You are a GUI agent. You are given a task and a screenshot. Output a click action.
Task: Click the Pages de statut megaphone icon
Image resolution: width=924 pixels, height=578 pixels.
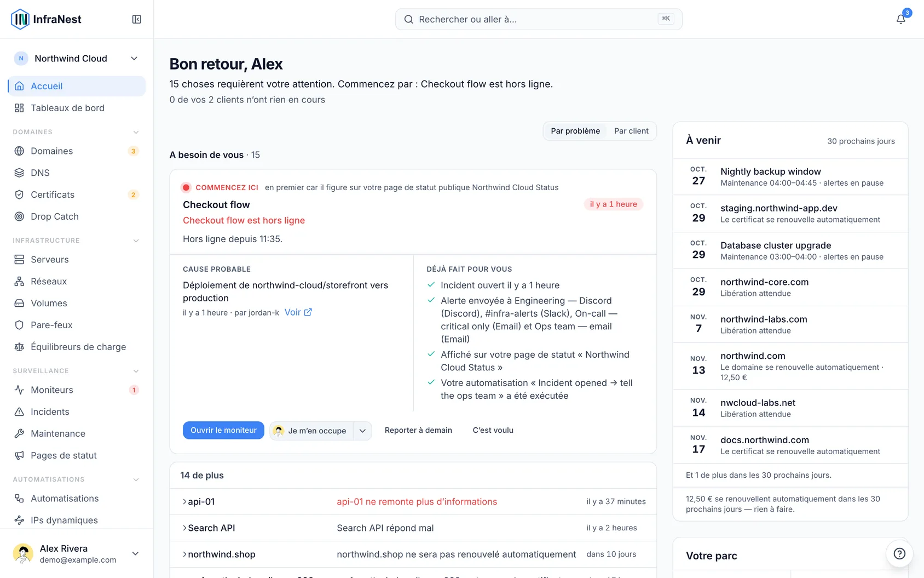pyautogui.click(x=19, y=455)
